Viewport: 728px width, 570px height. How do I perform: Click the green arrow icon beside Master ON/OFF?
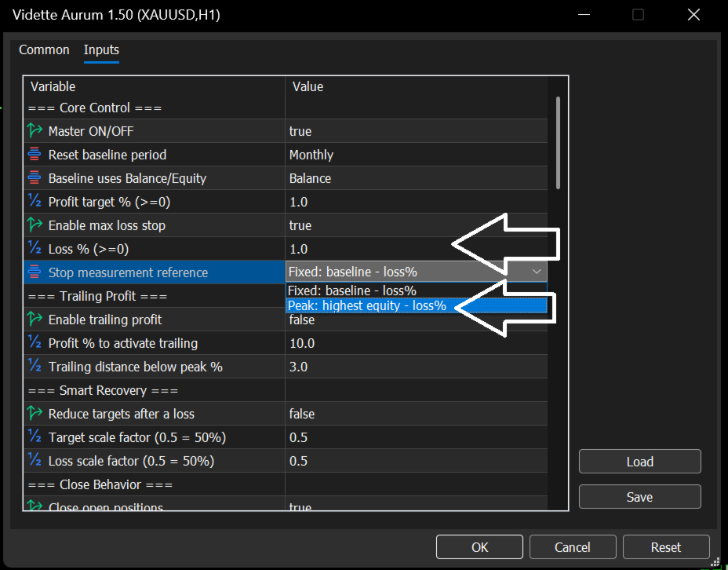point(35,130)
